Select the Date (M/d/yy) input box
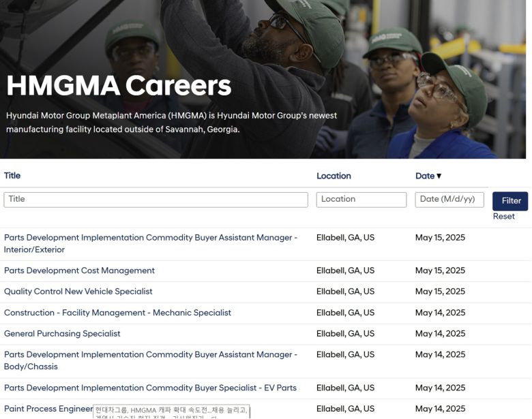This screenshot has height=419, width=532. (x=449, y=200)
